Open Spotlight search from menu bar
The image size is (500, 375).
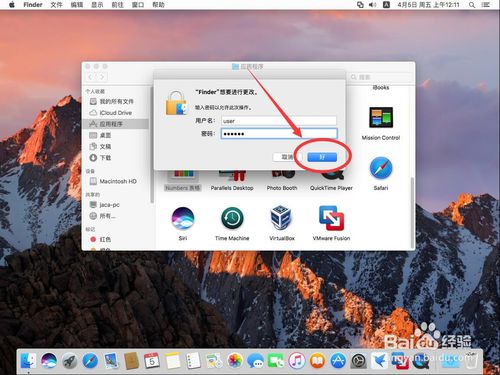tap(472, 5)
